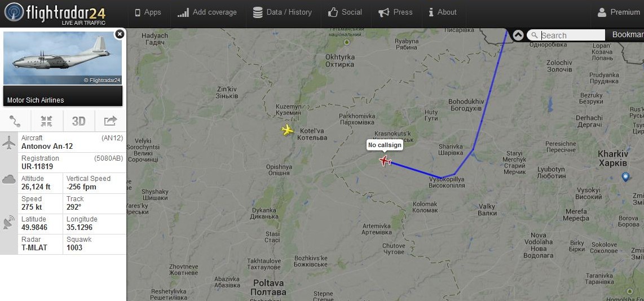Open the About menu

(x=442, y=12)
